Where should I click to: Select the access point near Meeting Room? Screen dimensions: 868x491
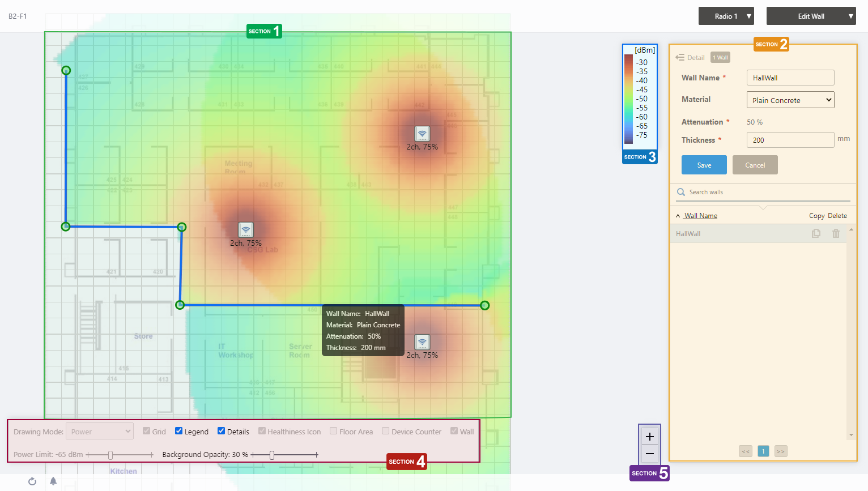(245, 229)
